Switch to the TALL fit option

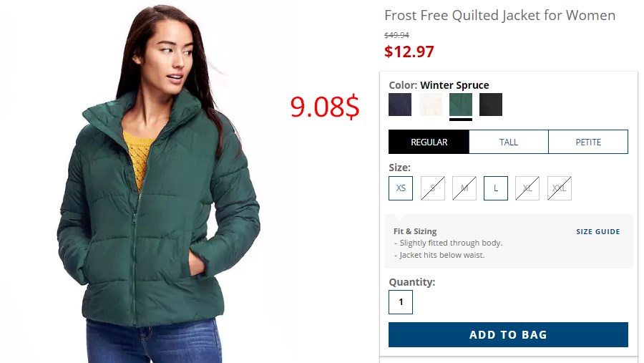coord(509,142)
